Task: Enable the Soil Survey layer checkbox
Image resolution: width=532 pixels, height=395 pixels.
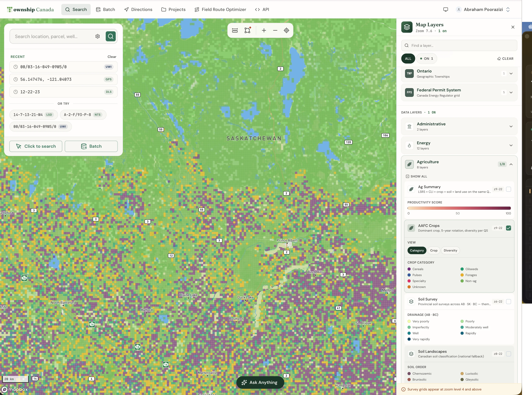Action: coord(508,302)
